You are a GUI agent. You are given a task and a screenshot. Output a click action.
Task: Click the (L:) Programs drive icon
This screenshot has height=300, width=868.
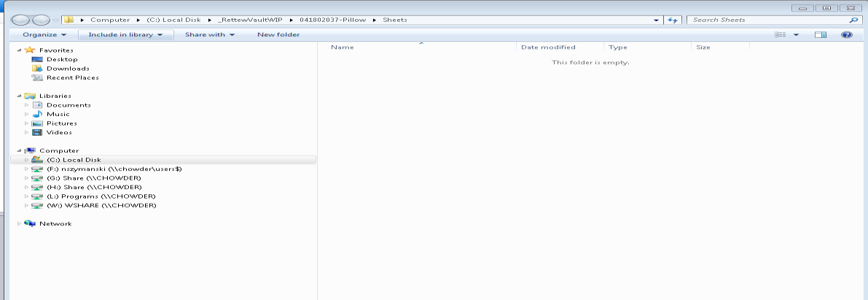pyautogui.click(x=37, y=196)
